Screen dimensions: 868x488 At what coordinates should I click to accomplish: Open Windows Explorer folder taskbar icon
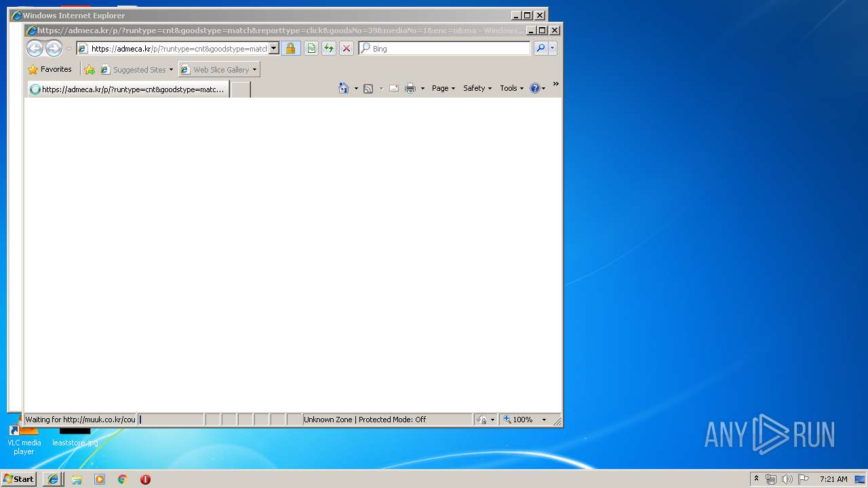click(77, 479)
